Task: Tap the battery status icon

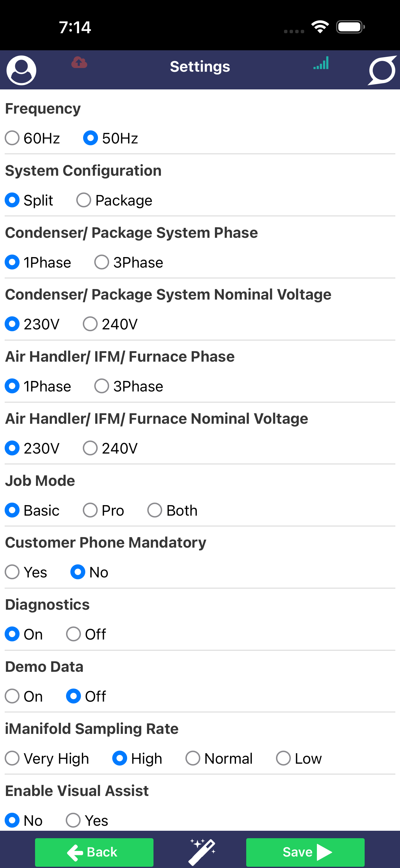Action: [350, 27]
